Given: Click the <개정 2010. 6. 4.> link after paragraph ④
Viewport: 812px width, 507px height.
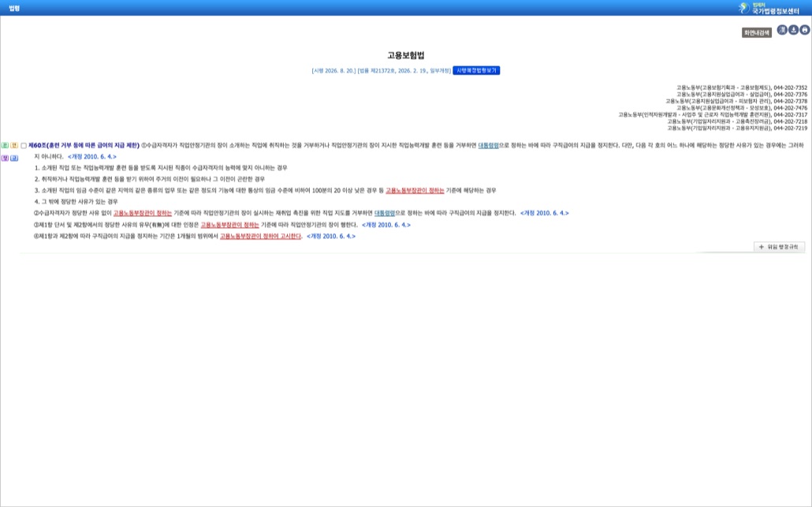Looking at the screenshot, I should click(x=331, y=236).
